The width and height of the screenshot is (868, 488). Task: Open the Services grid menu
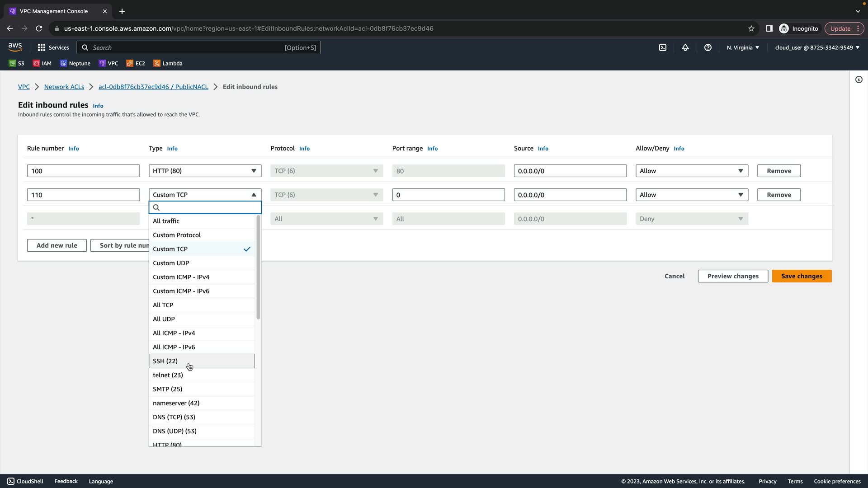pos(53,47)
